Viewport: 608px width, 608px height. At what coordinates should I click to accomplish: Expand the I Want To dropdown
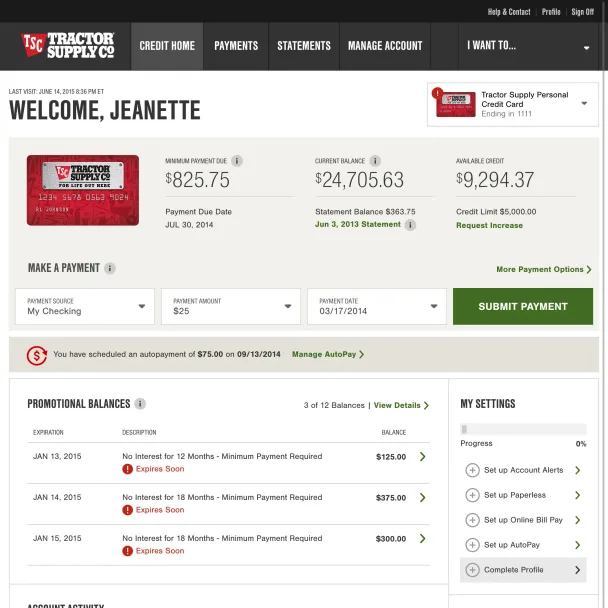point(530,46)
